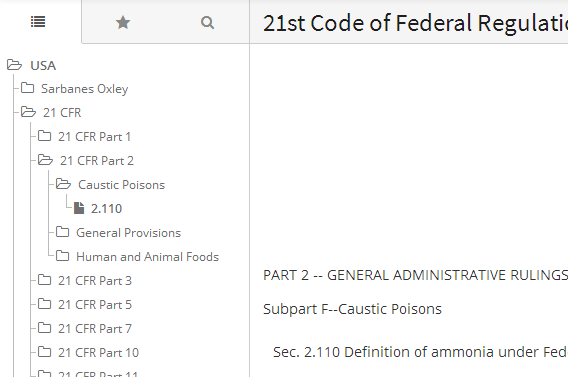Select the Sarbanes Oxley tree label
Viewport: 568px width, 377px height.
85,89
